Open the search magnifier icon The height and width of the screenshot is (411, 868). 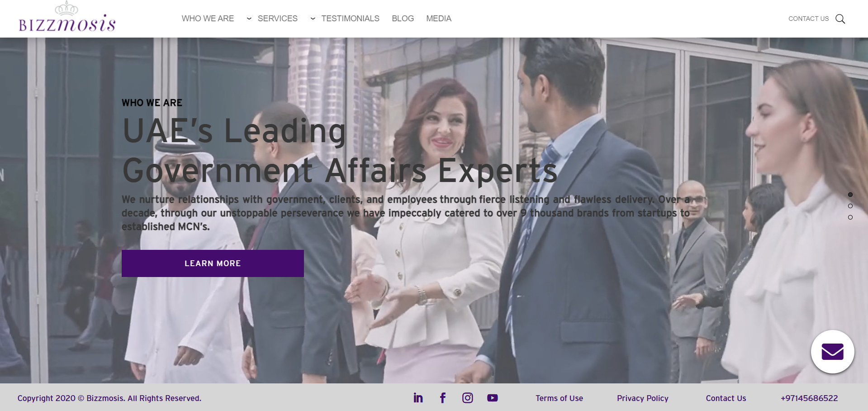click(840, 19)
